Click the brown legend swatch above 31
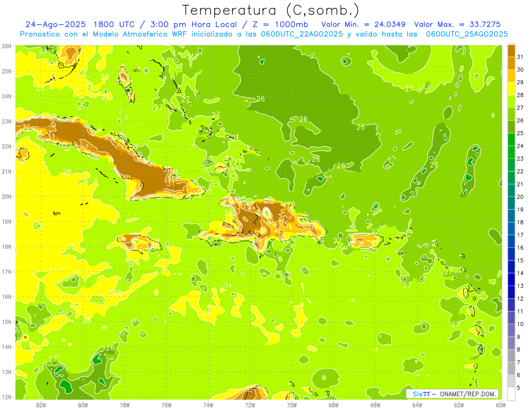This screenshot has height=411, width=532. click(511, 51)
